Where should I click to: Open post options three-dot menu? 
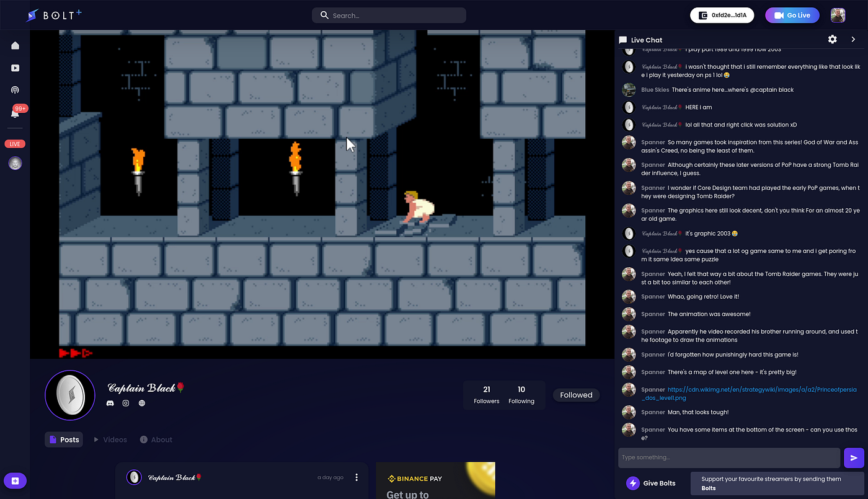pos(356,477)
